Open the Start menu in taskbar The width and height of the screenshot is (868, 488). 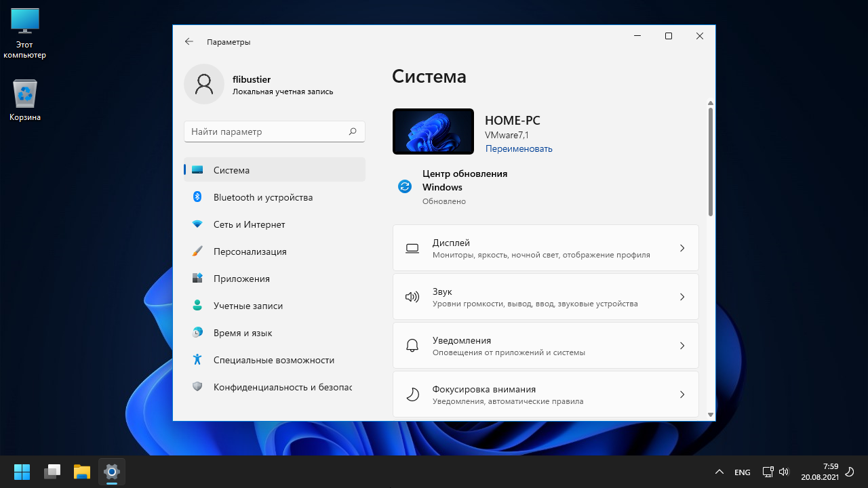[x=22, y=471]
